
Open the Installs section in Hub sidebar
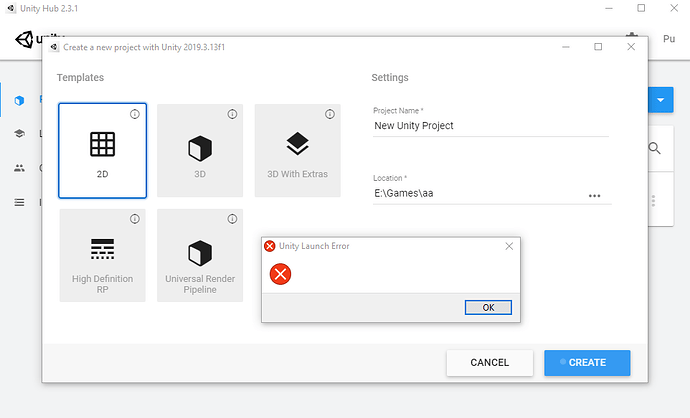[19, 202]
